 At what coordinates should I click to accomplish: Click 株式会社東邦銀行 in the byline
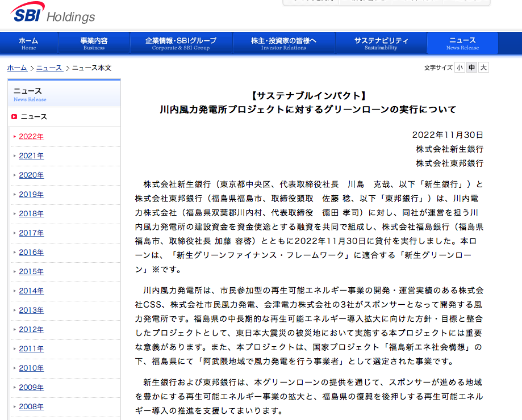click(449, 163)
